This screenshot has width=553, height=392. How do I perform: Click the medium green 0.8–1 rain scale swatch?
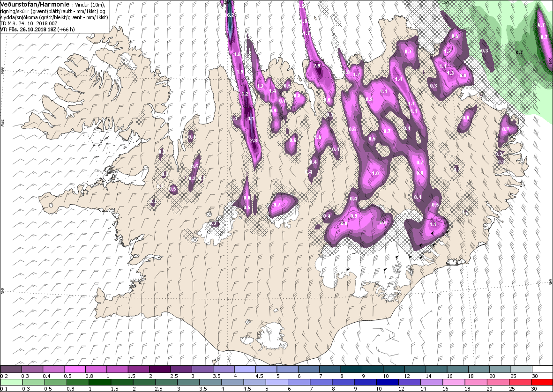point(78,383)
